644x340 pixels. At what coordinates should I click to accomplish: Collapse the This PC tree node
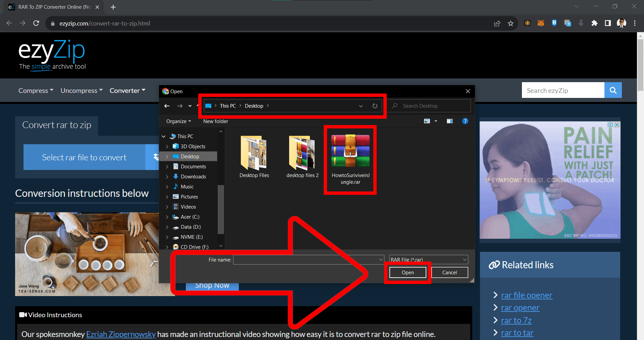tap(163, 136)
